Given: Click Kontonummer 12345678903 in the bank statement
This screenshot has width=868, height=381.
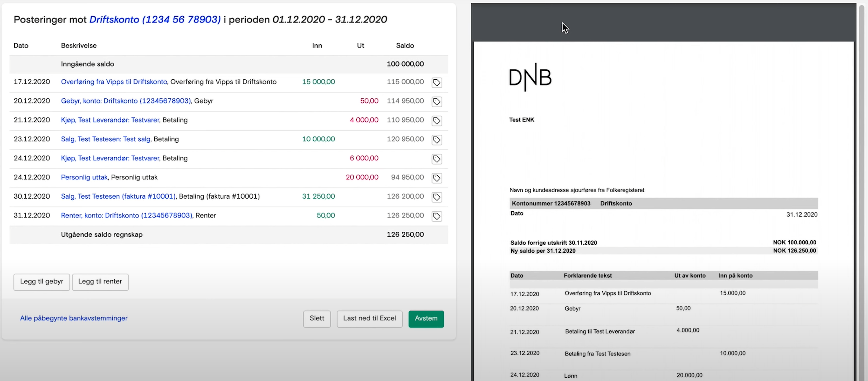Looking at the screenshot, I should (x=551, y=203).
